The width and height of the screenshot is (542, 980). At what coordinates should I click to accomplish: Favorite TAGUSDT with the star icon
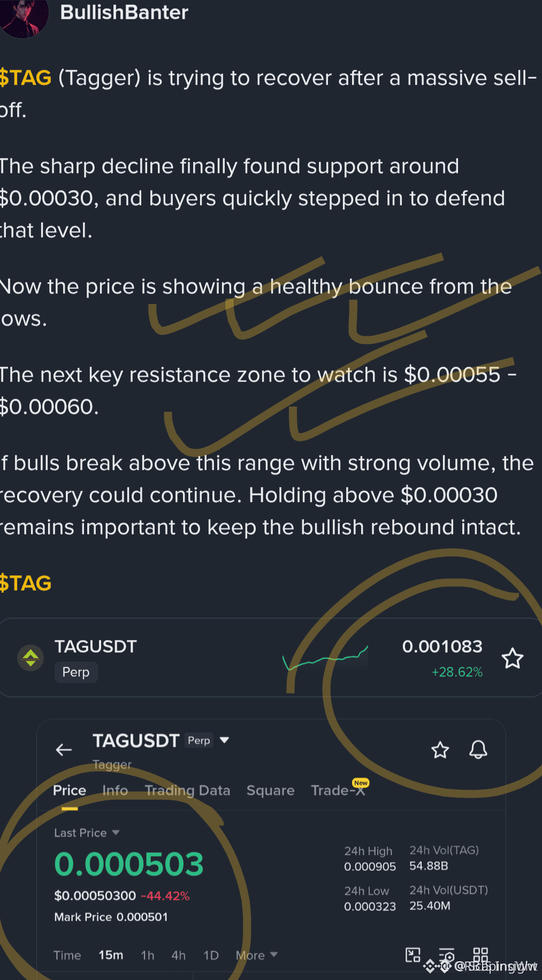[512, 658]
